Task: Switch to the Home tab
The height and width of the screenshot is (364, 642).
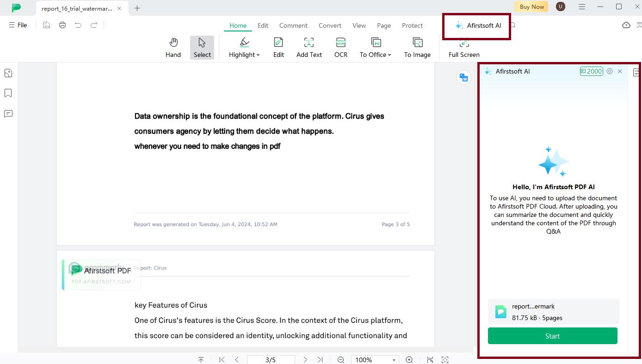Action: pos(238,25)
